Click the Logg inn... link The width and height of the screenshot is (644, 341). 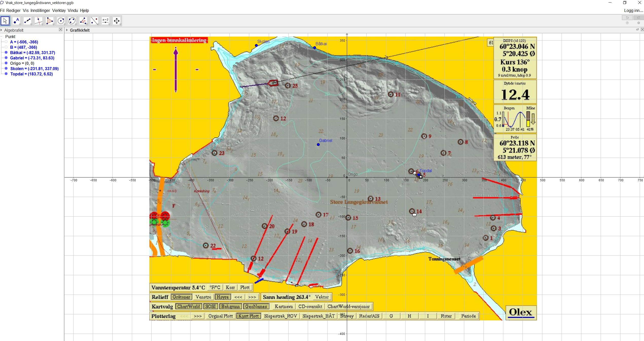coord(633,10)
